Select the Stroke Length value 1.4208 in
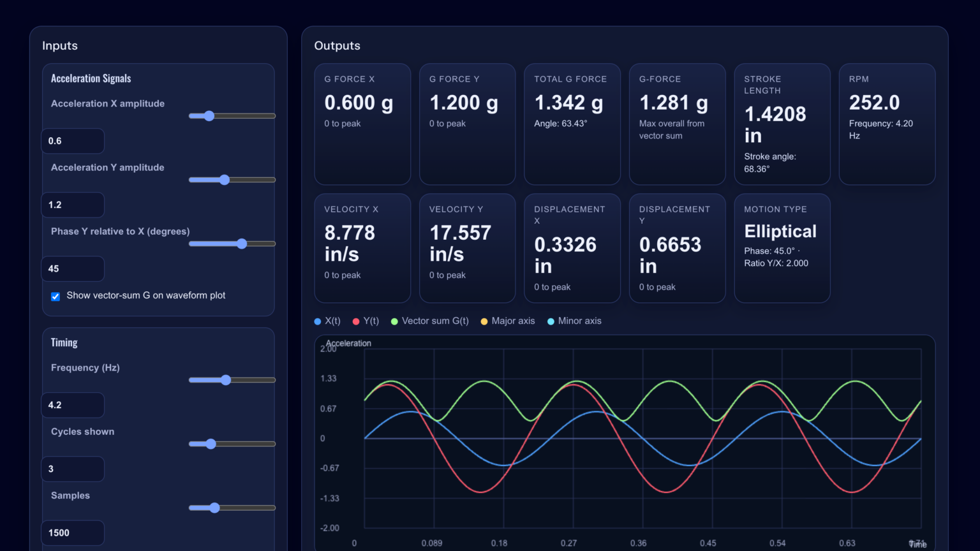Image resolution: width=980 pixels, height=551 pixels. tap(775, 125)
